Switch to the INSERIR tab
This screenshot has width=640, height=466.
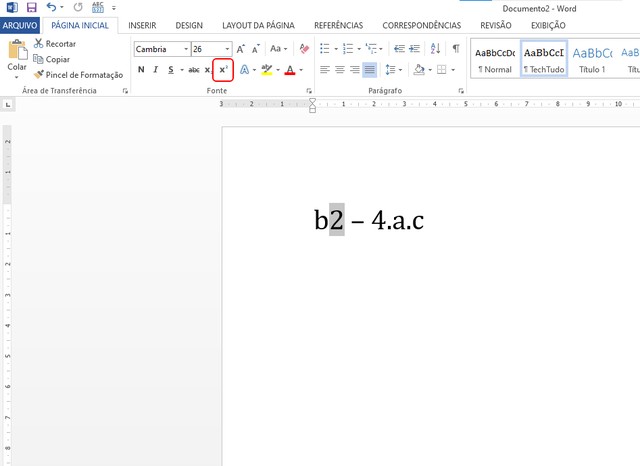(142, 25)
